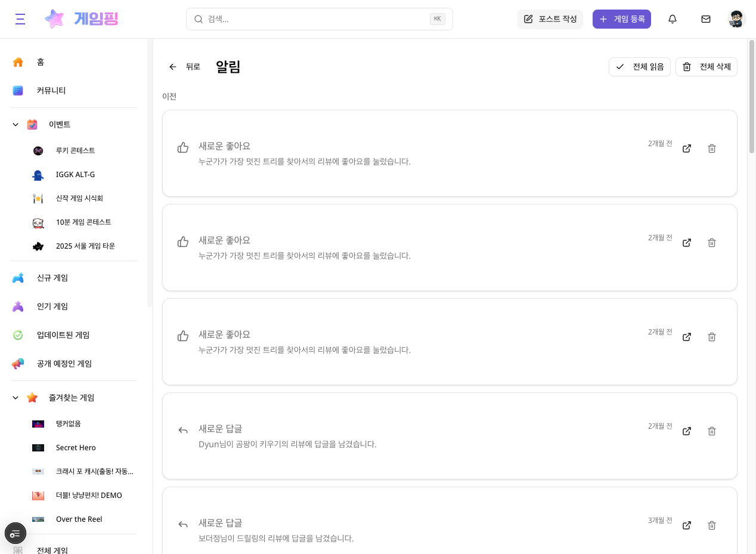Open the favorite game Over the Reel
Screen dimensions: 756x554
tap(79, 519)
